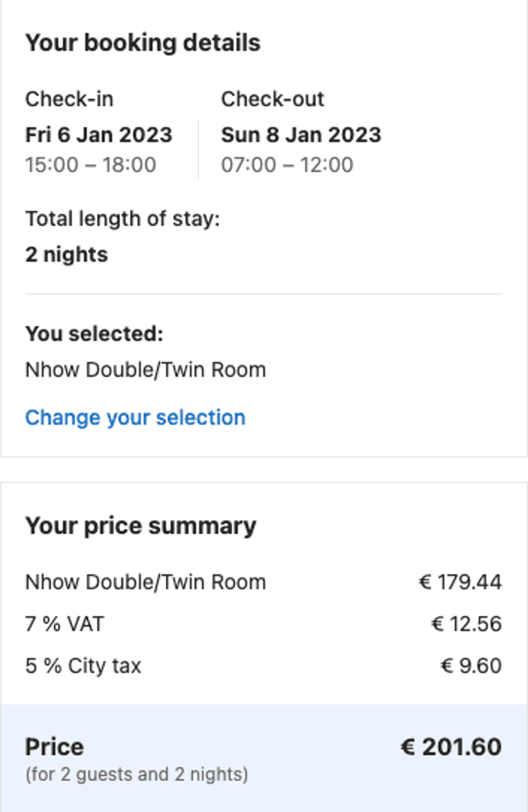Click the check-in time 15:00 – 18:00

(x=91, y=165)
